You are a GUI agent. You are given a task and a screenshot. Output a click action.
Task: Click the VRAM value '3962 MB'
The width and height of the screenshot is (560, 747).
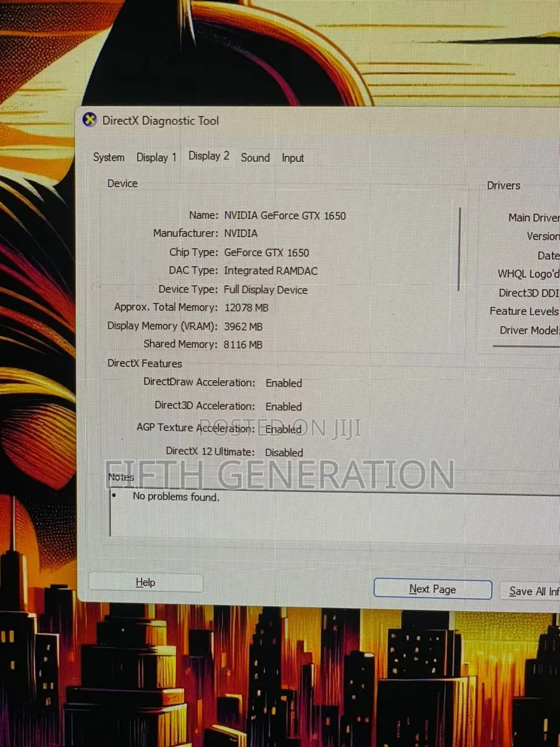point(243,327)
